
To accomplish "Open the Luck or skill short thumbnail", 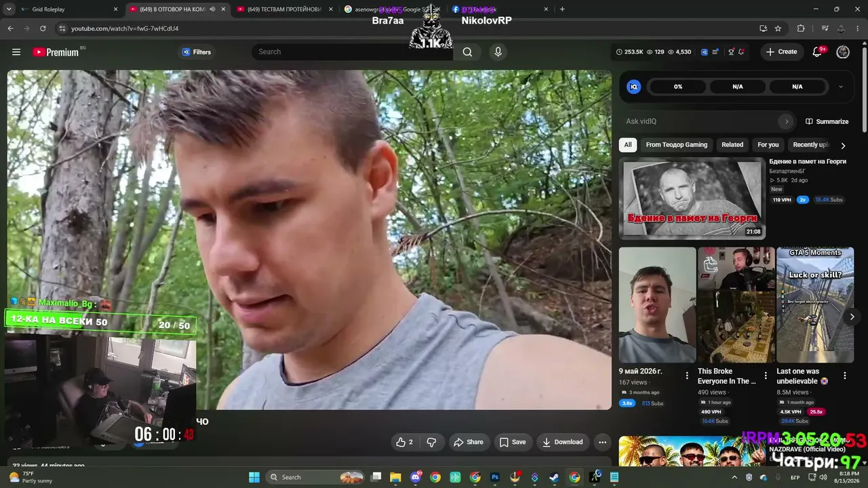I will [815, 305].
